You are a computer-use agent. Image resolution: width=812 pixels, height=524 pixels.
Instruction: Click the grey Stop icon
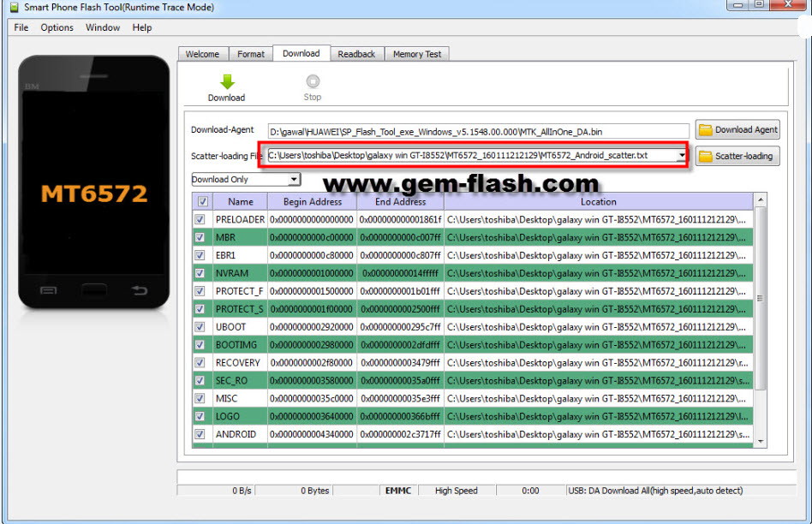313,81
